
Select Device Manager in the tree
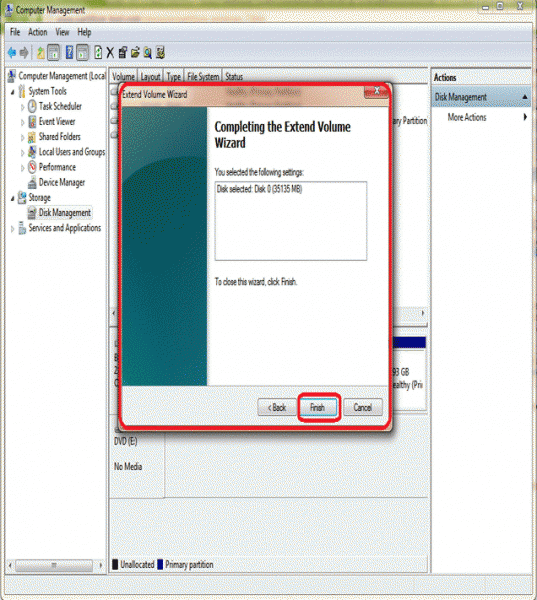click(x=61, y=183)
